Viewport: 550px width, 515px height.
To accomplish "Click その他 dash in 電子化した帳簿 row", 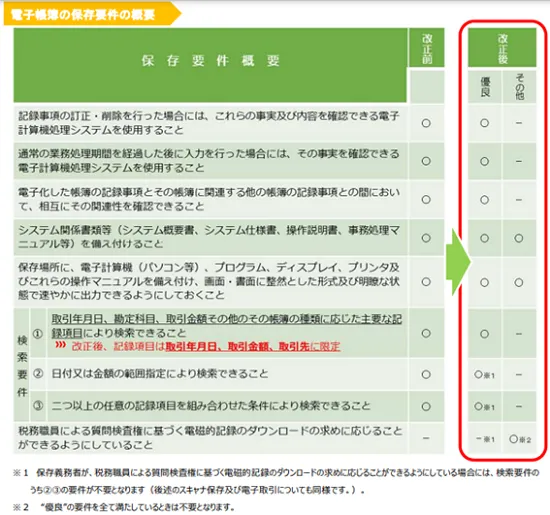I will click(x=519, y=200).
